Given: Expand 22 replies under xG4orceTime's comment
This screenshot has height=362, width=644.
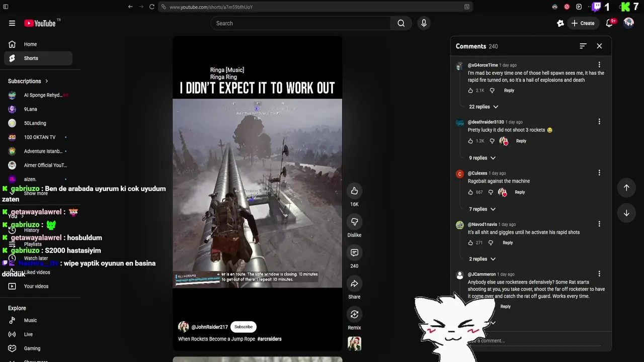Looking at the screenshot, I should [x=484, y=107].
